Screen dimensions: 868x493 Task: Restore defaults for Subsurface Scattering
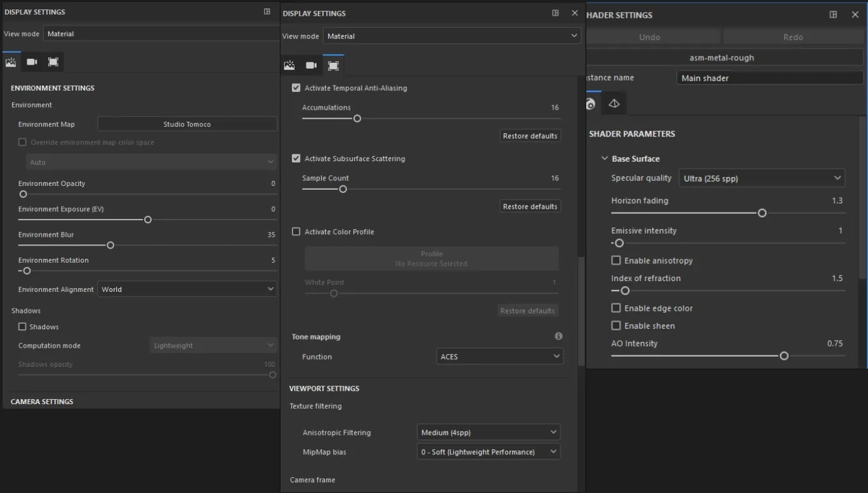point(530,206)
